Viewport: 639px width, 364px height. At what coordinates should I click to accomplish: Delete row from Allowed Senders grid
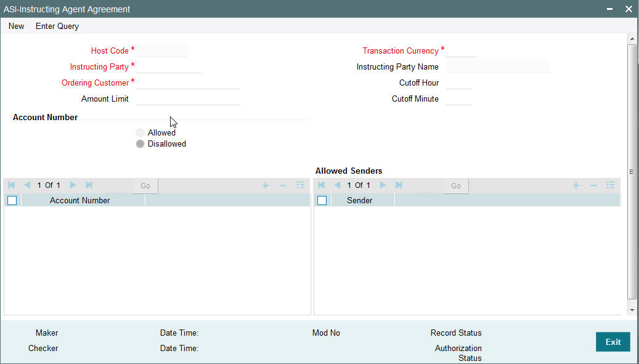click(593, 185)
